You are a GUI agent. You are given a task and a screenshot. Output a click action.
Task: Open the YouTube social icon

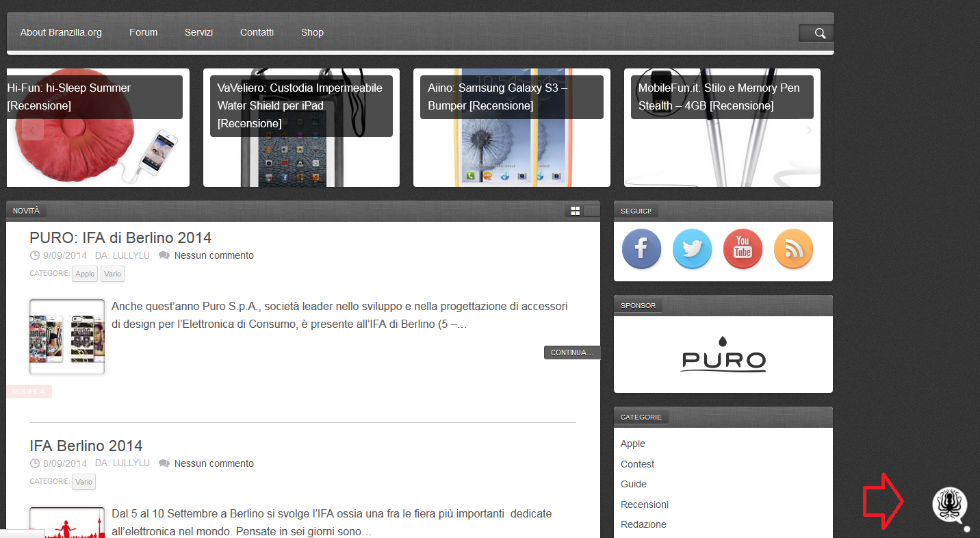[743, 249]
